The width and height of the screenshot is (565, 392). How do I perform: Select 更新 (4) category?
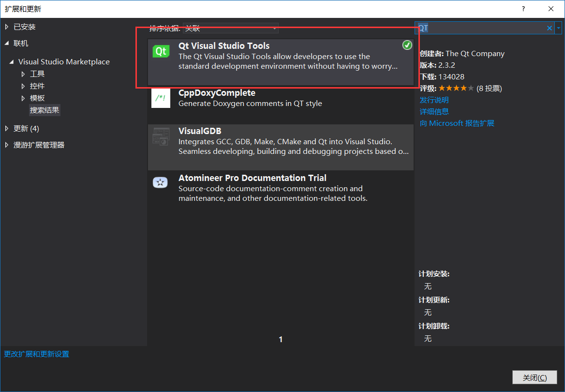coord(26,128)
